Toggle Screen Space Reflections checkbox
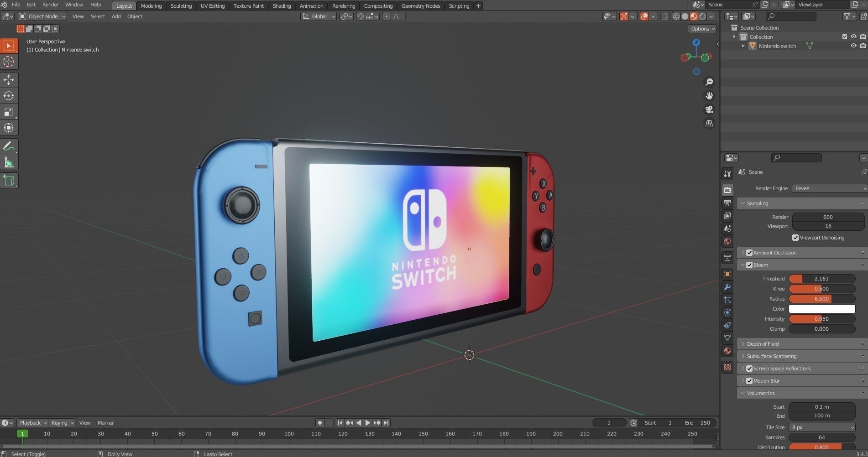The height and width of the screenshot is (457, 868). [749, 369]
